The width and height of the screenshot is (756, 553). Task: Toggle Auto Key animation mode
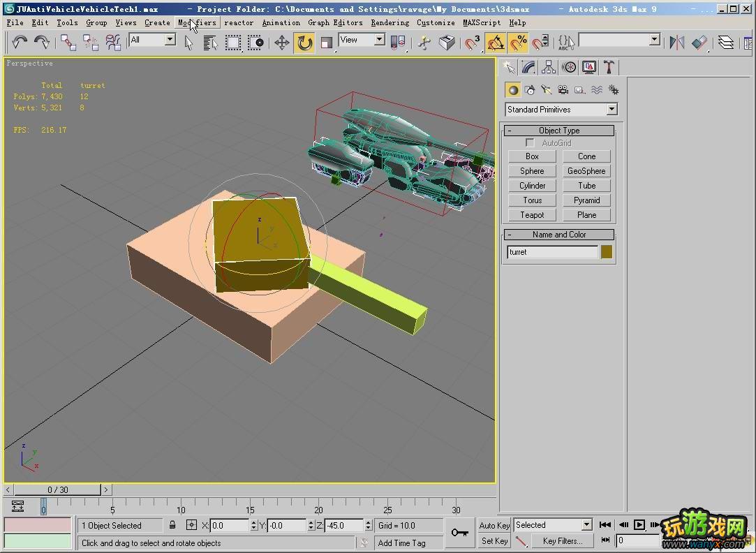click(494, 525)
